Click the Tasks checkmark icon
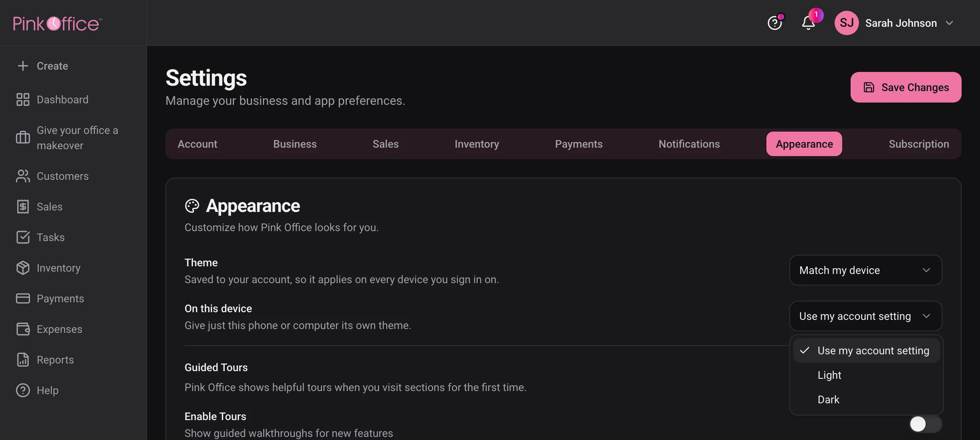 click(x=23, y=237)
